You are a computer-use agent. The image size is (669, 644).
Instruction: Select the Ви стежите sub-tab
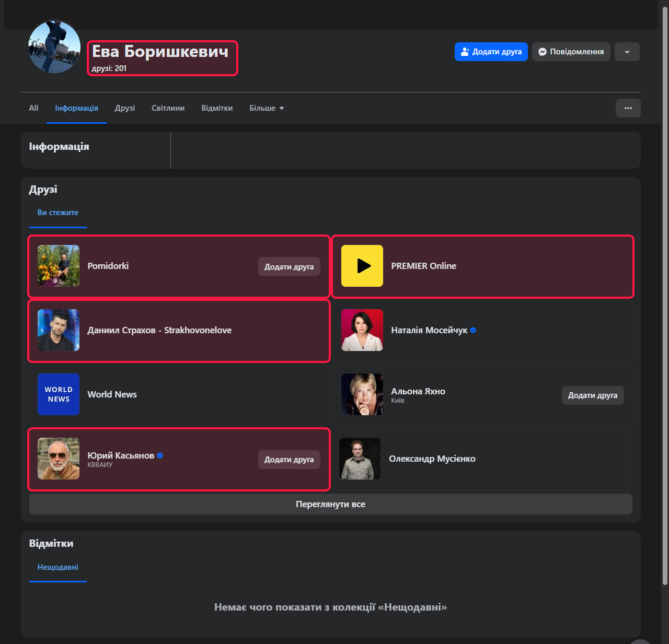(x=58, y=213)
